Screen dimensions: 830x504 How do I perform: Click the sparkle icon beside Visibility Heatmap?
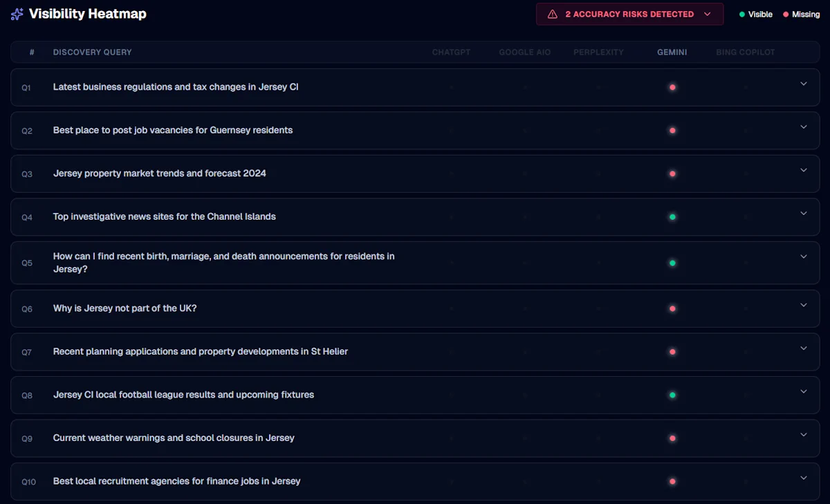[17, 14]
